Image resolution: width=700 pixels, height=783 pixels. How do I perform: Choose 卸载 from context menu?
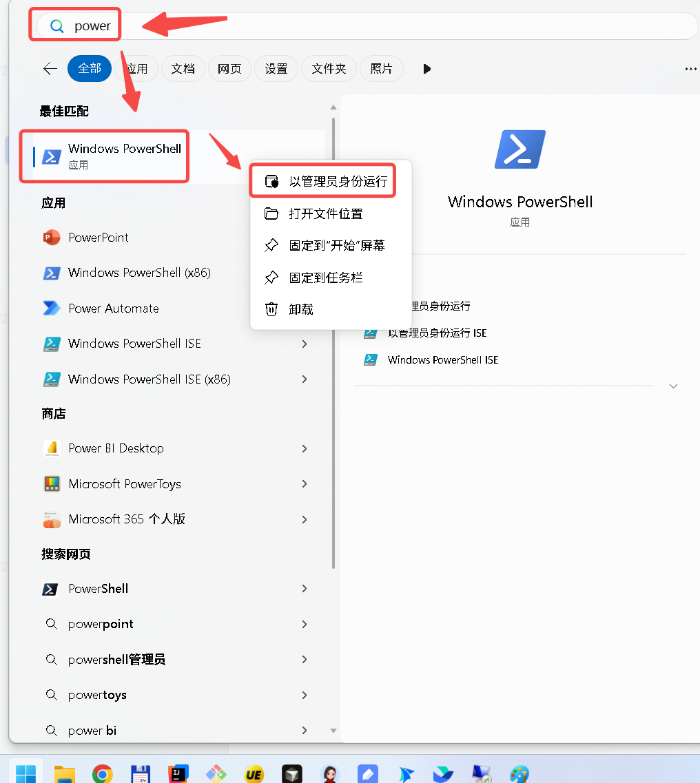[x=331, y=309]
